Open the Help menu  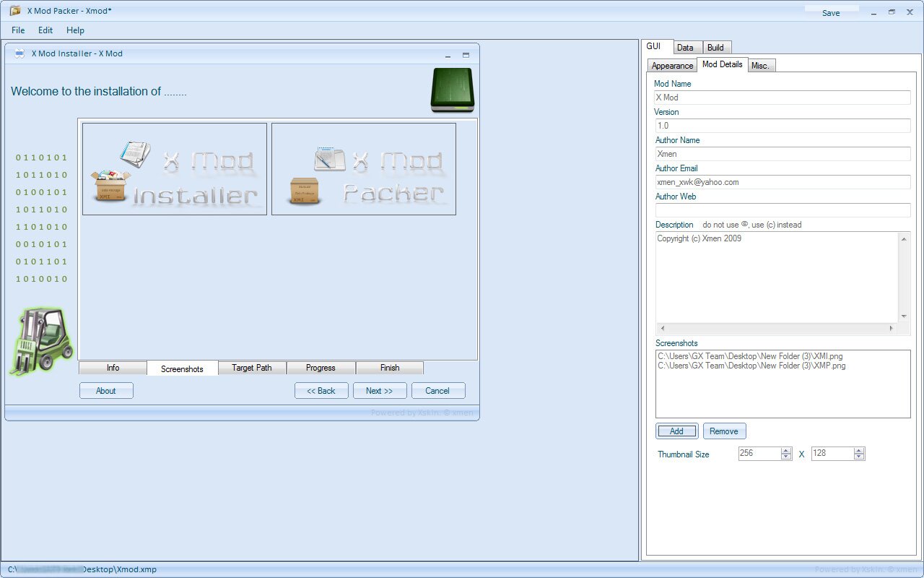coord(75,30)
